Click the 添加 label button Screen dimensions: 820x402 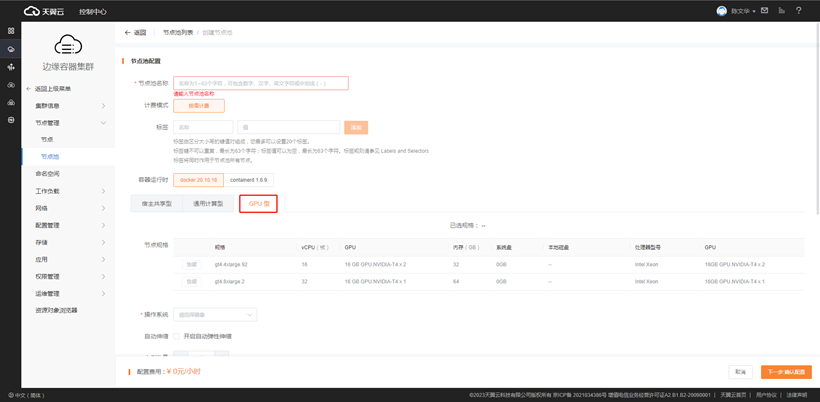356,128
